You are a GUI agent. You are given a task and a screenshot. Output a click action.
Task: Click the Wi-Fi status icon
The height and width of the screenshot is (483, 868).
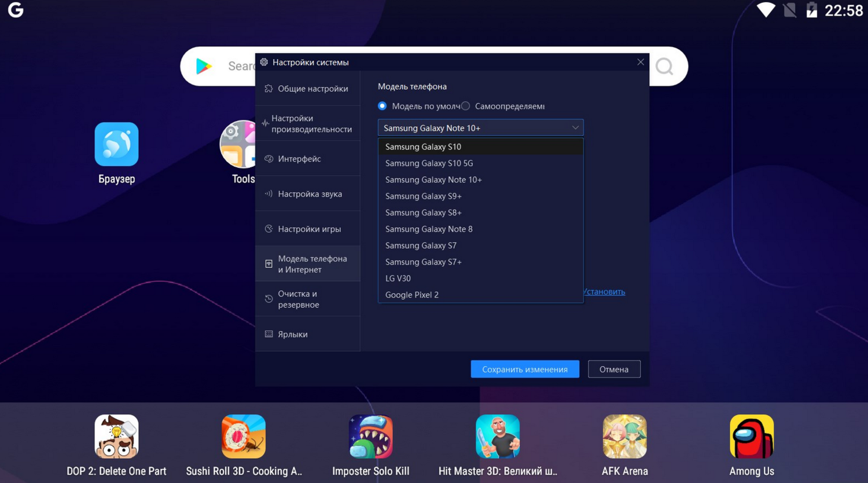point(766,10)
